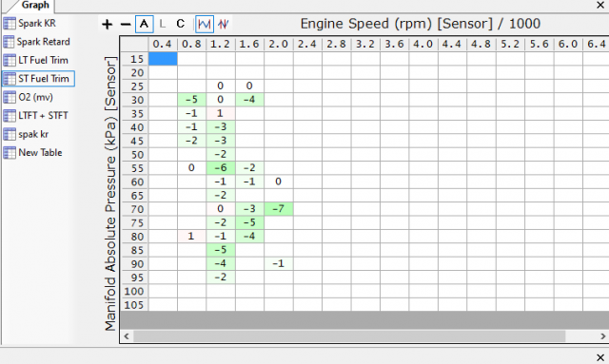Open the New Table entry
Image resolution: width=609 pixels, height=364 pixels.
pyautogui.click(x=33, y=152)
